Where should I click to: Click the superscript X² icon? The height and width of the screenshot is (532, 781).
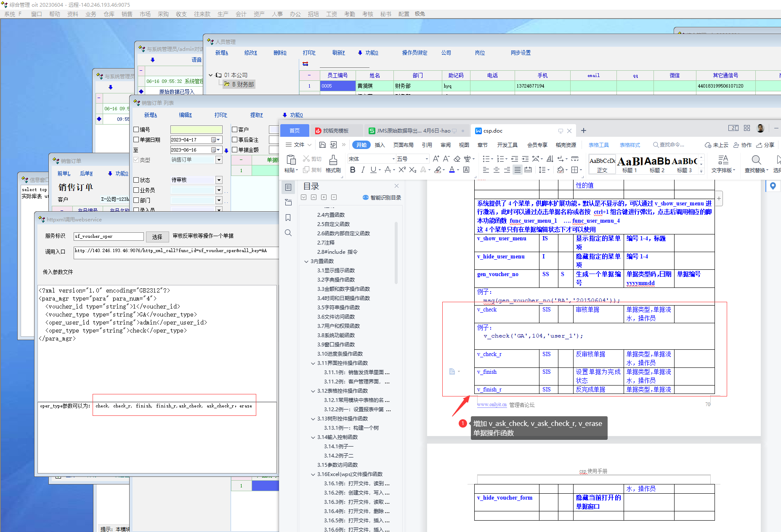(x=402, y=170)
